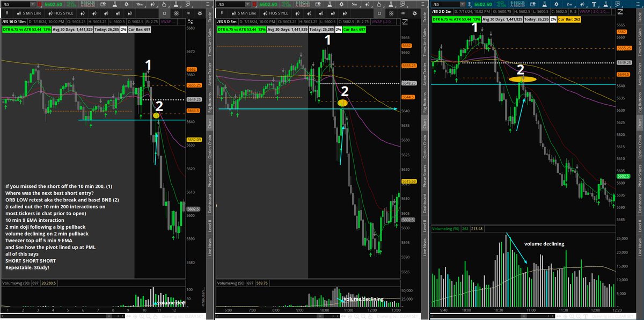This screenshot has height=320, width=644.
Task: Open symbol dropdown in left 10m chart
Action: tap(33, 4)
